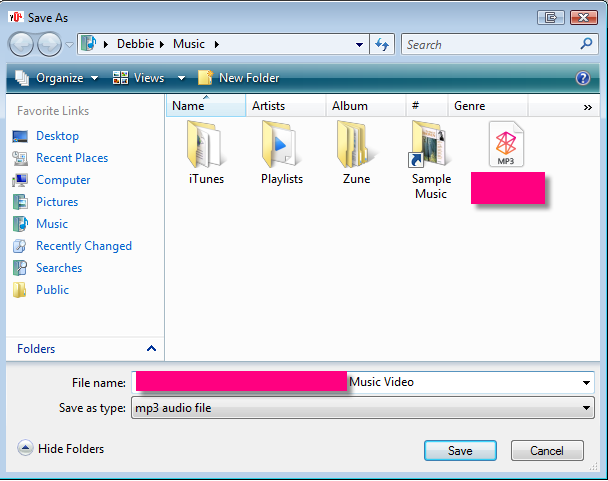Screen dimensions: 608x481
Task: Go to Recent Places in Favorite Links
Action: pos(72,158)
